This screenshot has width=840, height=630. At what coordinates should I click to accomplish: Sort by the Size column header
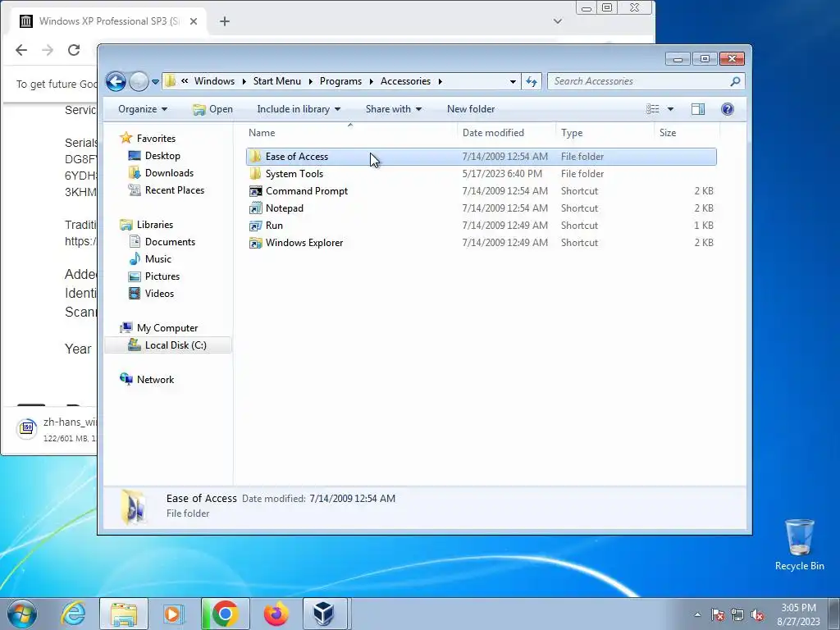pyautogui.click(x=687, y=133)
